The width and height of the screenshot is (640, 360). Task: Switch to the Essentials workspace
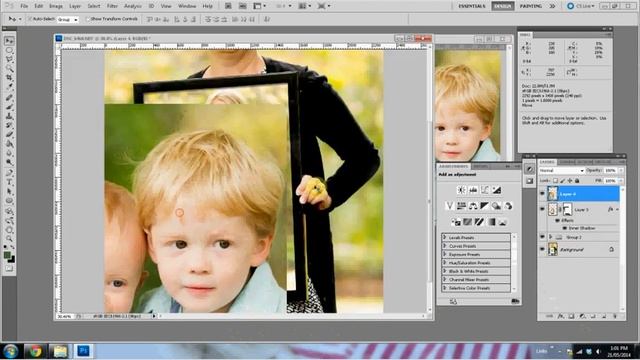click(472, 6)
